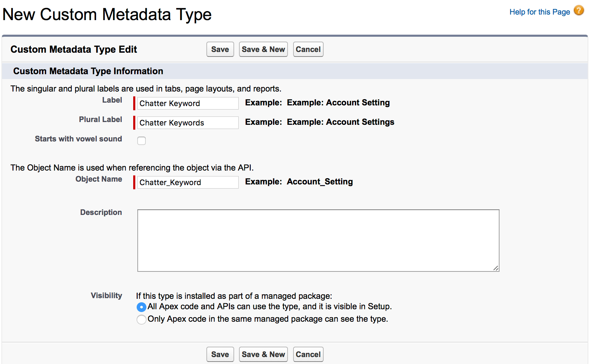
Task: Click into the Plural Label text field
Action: pyautogui.click(x=188, y=123)
